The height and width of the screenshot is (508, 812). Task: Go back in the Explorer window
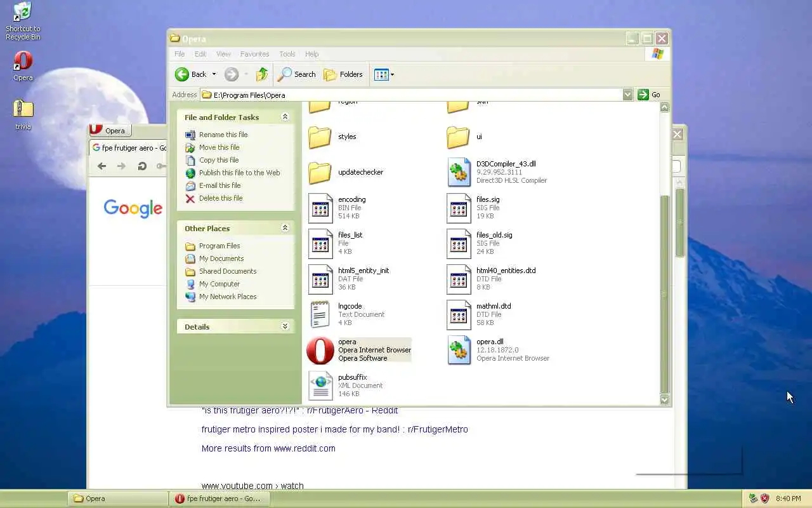pyautogui.click(x=191, y=74)
